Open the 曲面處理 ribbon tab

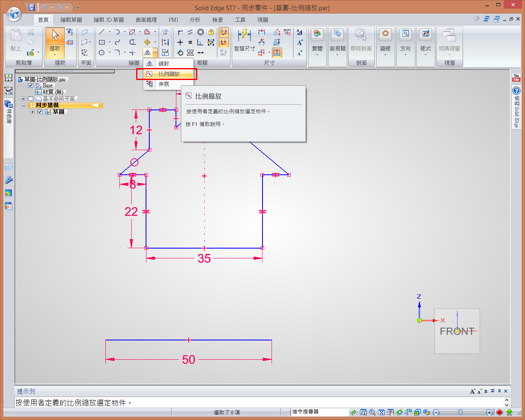pos(146,20)
